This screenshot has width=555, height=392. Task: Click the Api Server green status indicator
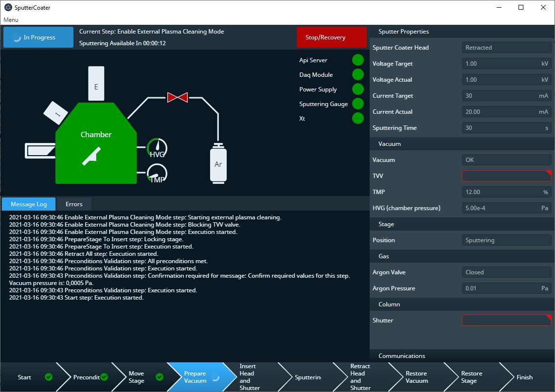point(358,60)
